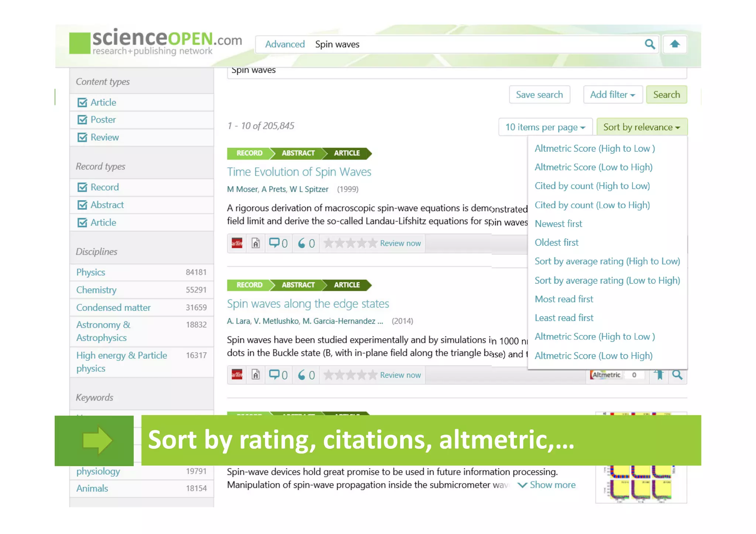
Task: Open Time Evolution of Spin Waves title
Action: 299,172
